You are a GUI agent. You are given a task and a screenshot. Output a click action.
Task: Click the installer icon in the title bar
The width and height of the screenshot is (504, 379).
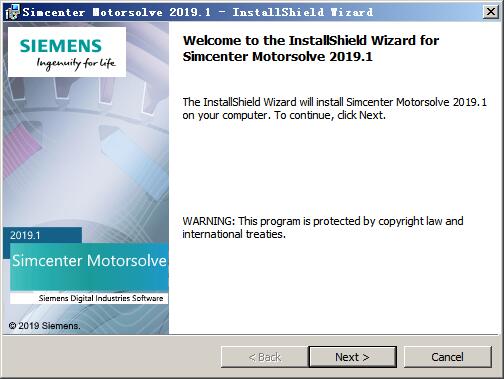click(x=12, y=12)
